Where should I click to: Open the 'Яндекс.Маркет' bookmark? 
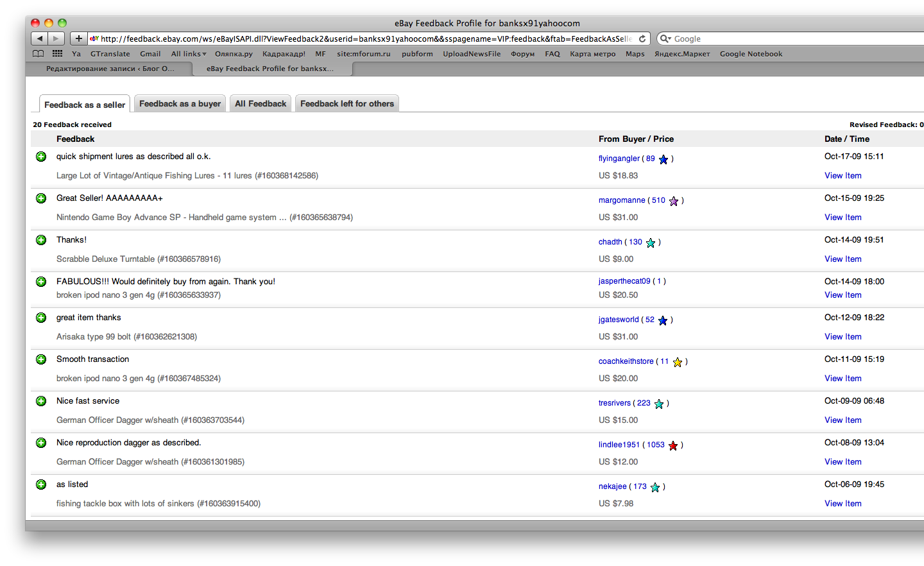682,54
